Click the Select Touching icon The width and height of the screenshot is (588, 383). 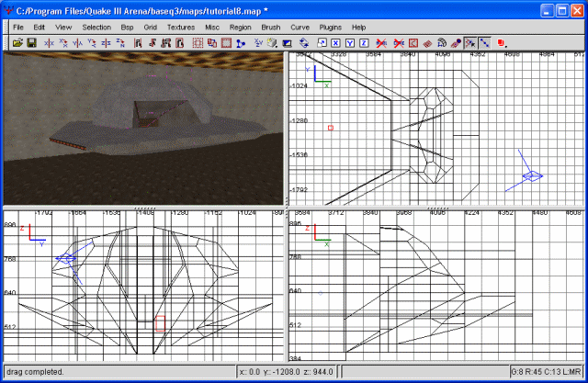pos(152,43)
